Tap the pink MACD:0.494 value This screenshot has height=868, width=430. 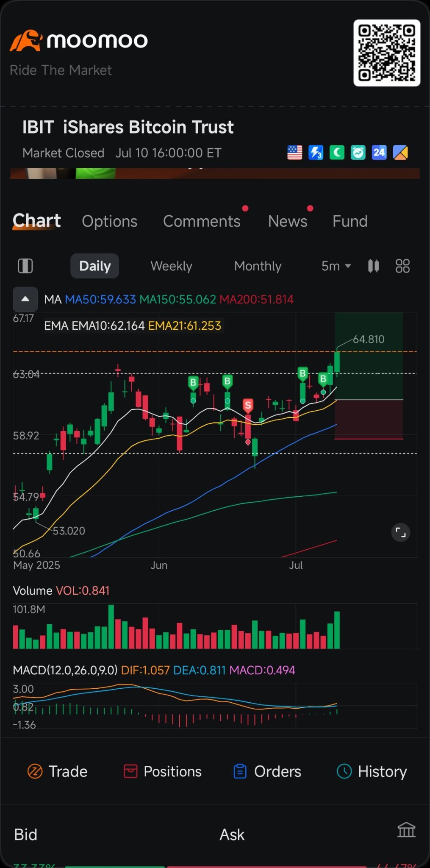tap(262, 670)
